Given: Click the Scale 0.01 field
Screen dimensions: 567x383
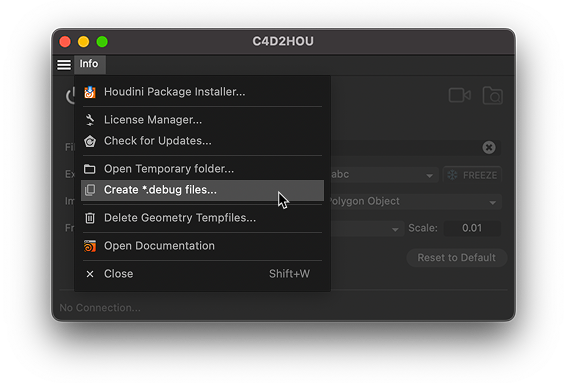Looking at the screenshot, I should [x=472, y=228].
